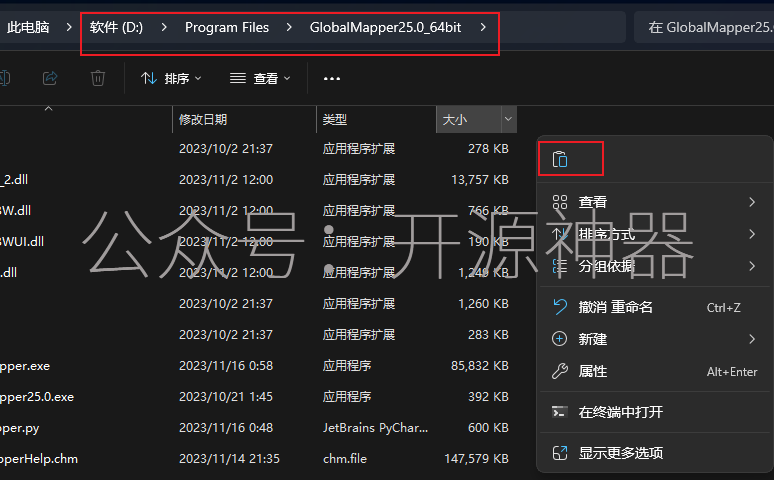The width and height of the screenshot is (774, 480).
Task: Click GlobalMapper25.0_64bit breadcrumb
Action: pos(386,27)
